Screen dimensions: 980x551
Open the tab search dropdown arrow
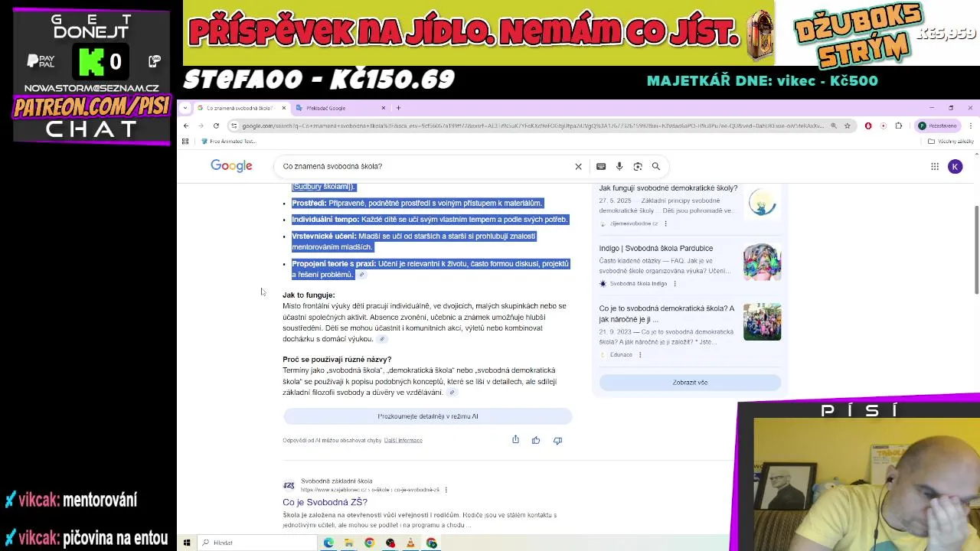(x=185, y=108)
